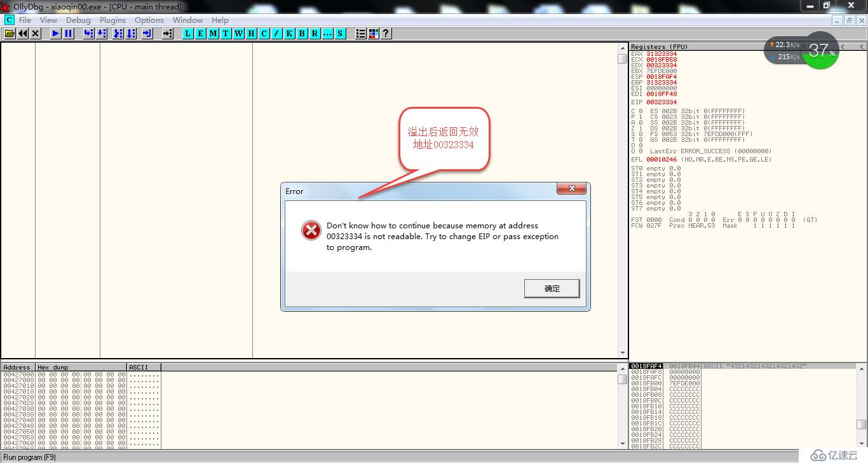Viewport: 868px width, 463px height.
Task: Click disassembly pane scrollbar down arrow
Action: 623,352
